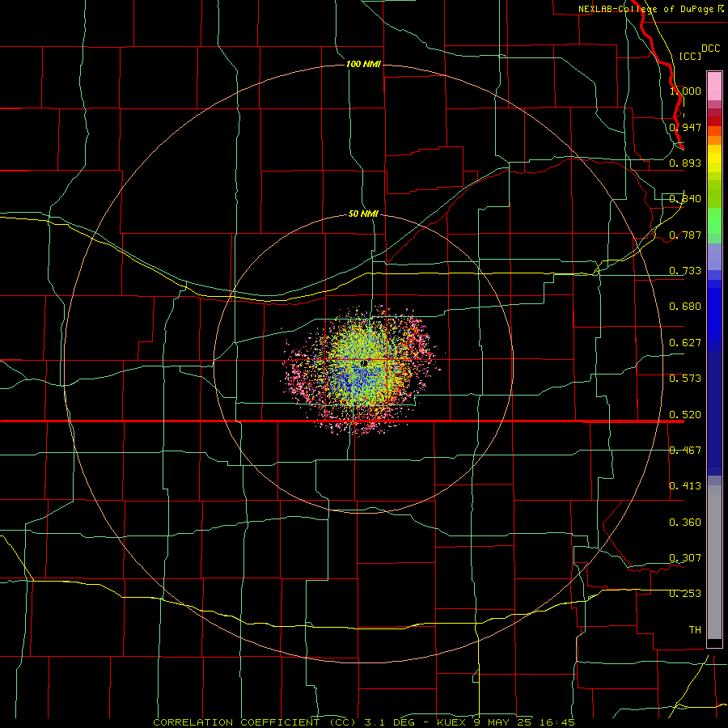Click the 0.573 scale value
Screen dimensions: 728x728
685,379
